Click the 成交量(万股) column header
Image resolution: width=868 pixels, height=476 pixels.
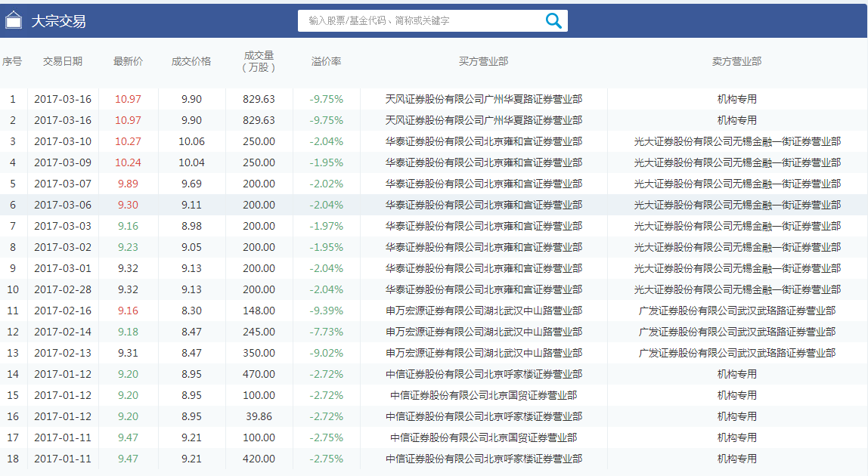tap(259, 61)
